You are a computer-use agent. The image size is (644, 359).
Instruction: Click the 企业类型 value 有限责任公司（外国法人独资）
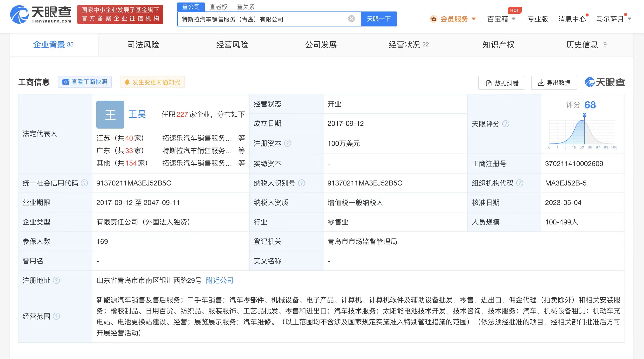tap(143, 222)
